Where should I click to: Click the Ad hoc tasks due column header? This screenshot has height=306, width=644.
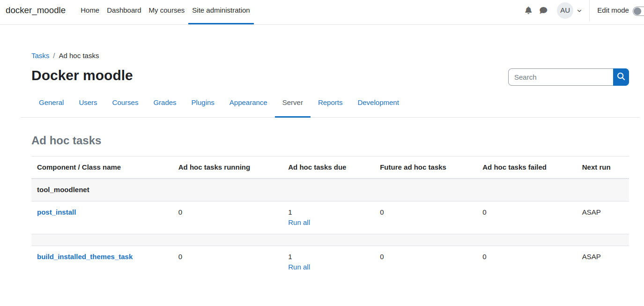317,167
